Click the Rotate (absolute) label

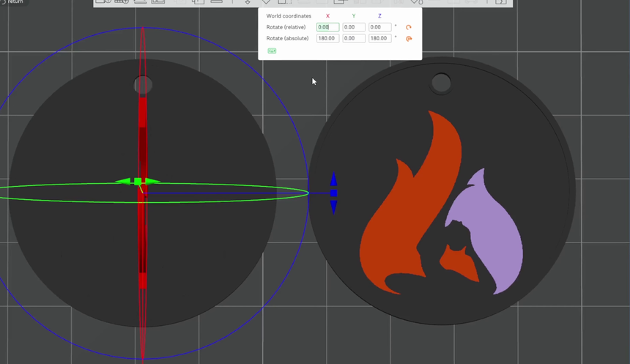[x=287, y=38]
